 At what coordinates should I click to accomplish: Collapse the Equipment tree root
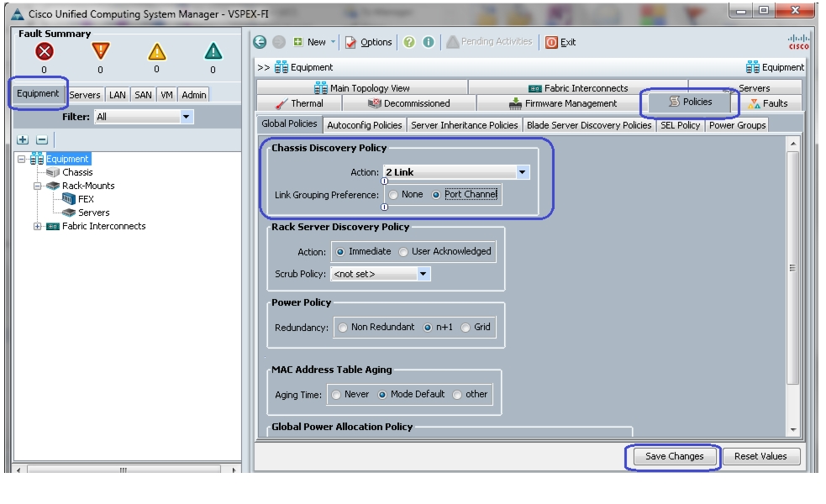click(x=21, y=159)
